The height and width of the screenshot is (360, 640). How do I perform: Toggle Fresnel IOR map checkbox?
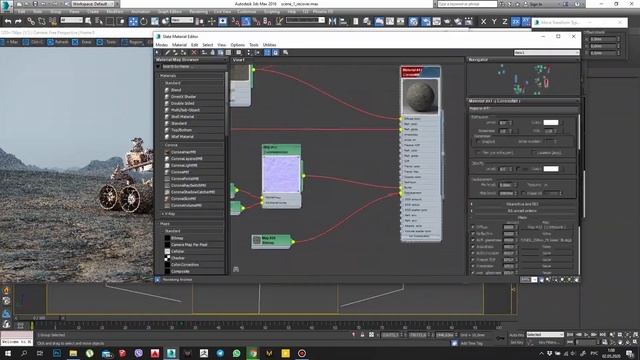pyautogui.click(x=473, y=260)
